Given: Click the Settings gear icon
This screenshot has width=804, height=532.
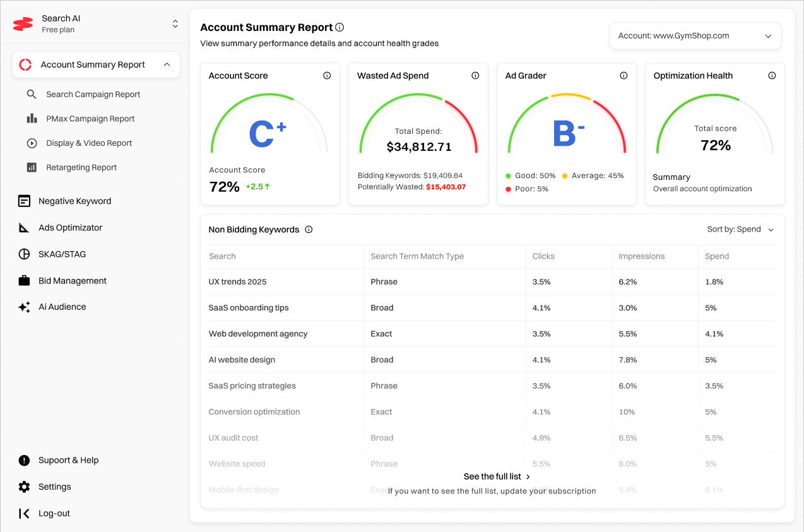Looking at the screenshot, I should click(24, 487).
